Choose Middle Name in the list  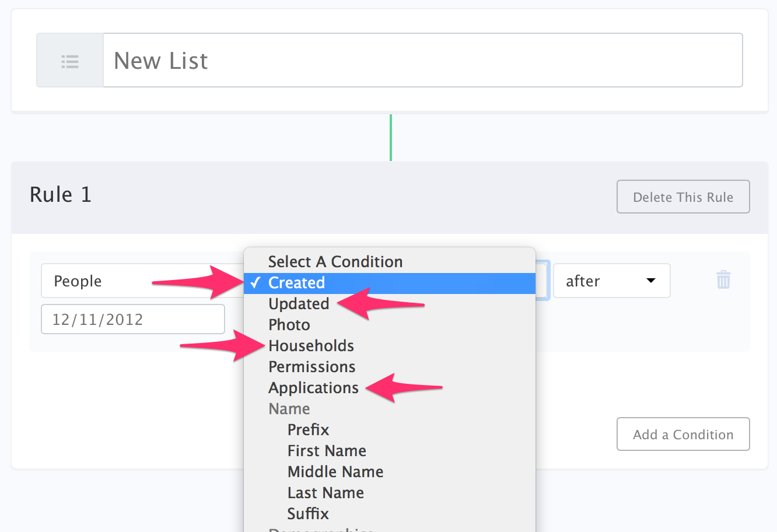[335, 472]
